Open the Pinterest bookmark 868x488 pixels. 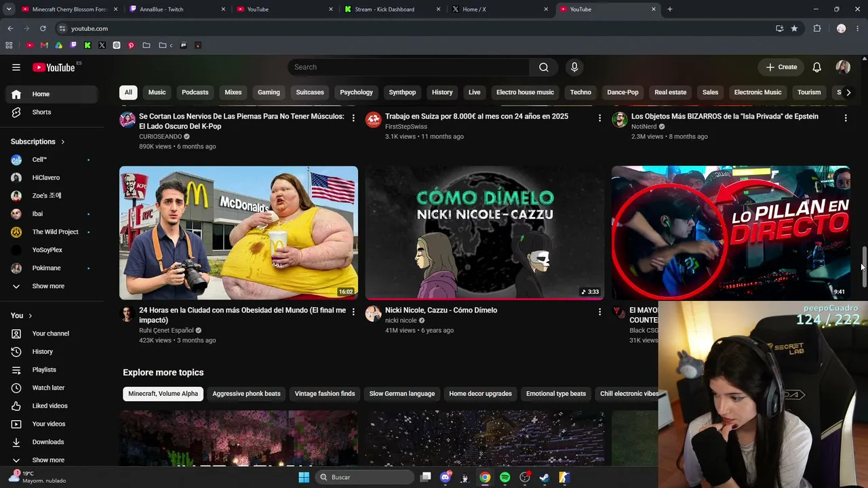(131, 45)
